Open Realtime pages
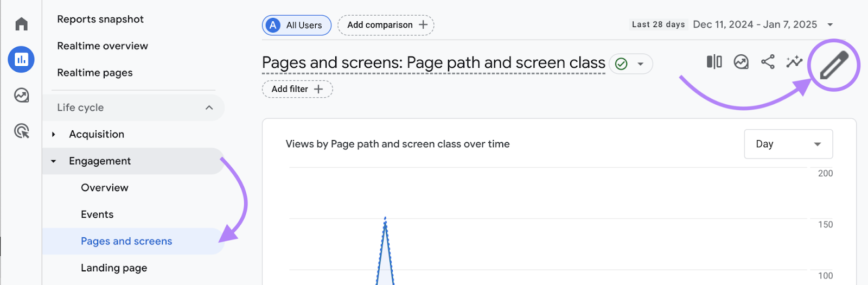The height and width of the screenshot is (285, 868). point(95,73)
